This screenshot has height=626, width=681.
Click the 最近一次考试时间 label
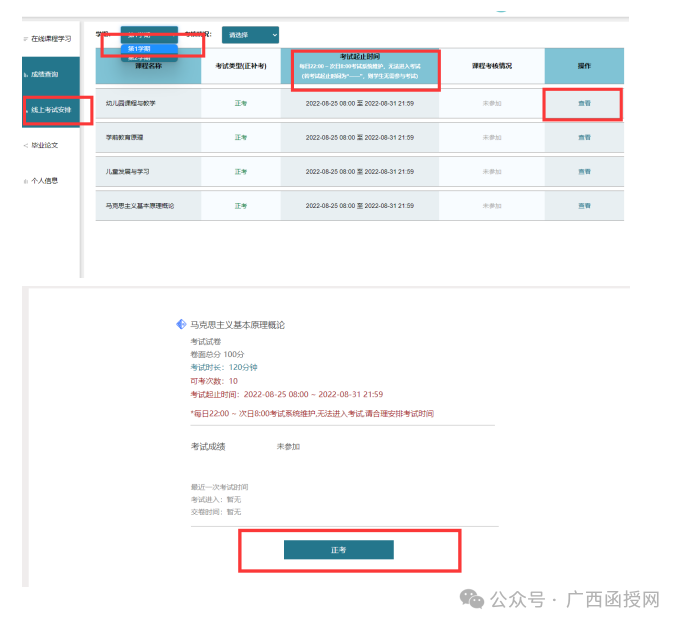219,487
